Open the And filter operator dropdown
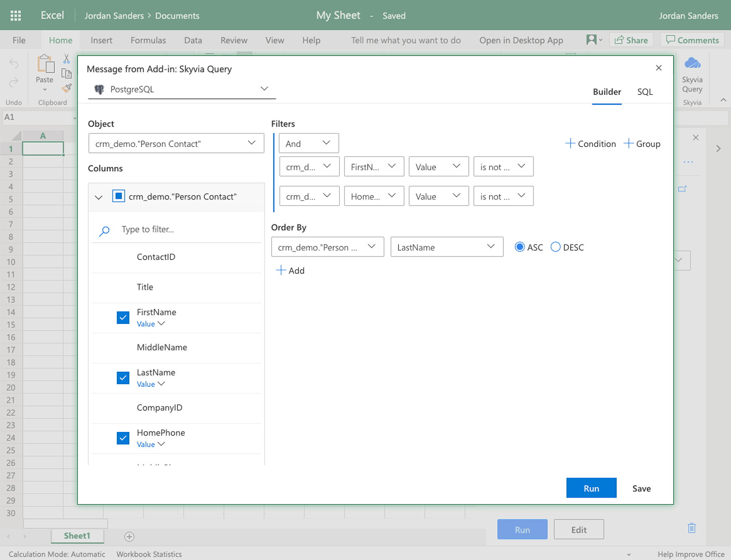The image size is (731, 560). (308, 144)
